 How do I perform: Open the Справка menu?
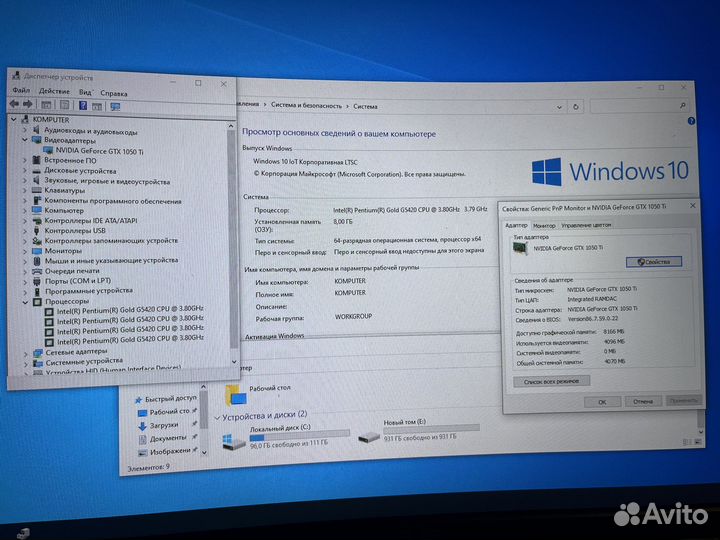[113, 93]
